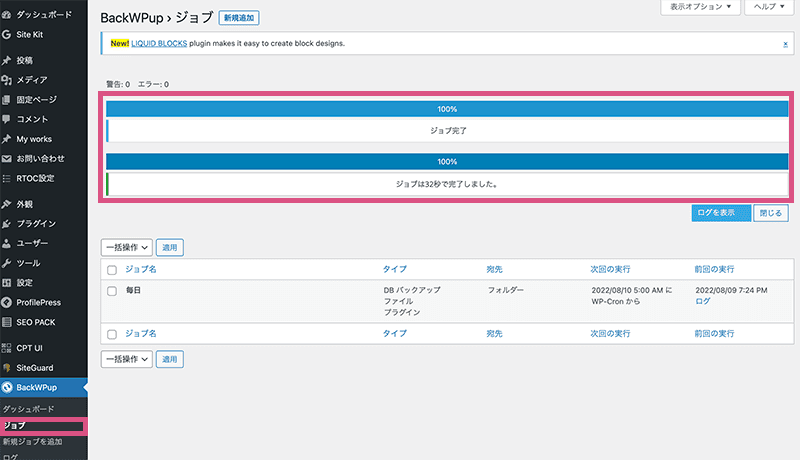Click the My works pin icon
This screenshot has width=800, height=460.
pos(6,139)
